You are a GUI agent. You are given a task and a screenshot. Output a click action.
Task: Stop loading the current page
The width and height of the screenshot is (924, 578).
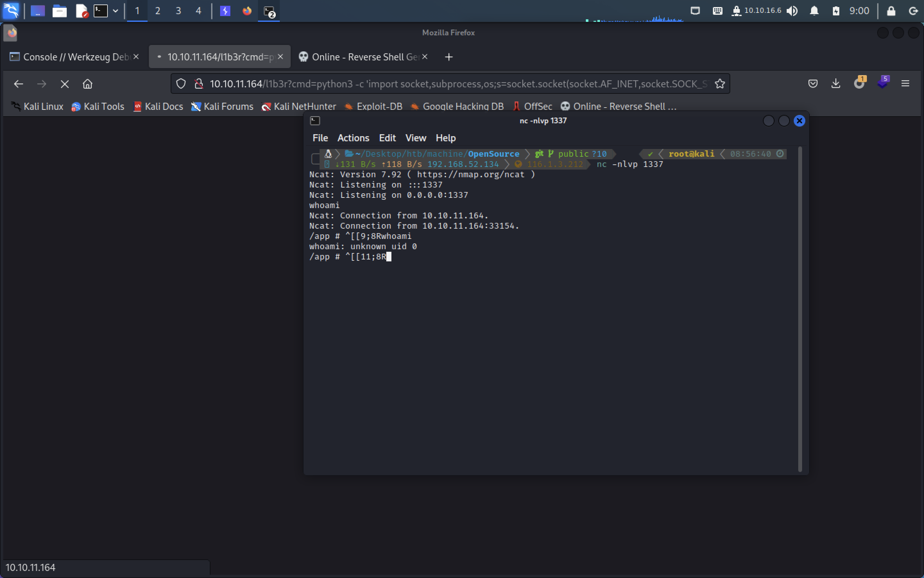pyautogui.click(x=64, y=84)
